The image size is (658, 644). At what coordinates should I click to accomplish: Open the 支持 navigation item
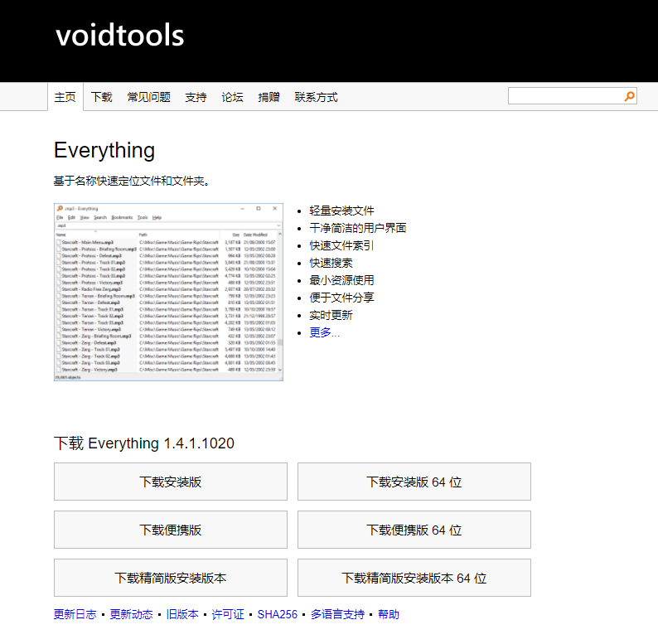[x=196, y=97]
